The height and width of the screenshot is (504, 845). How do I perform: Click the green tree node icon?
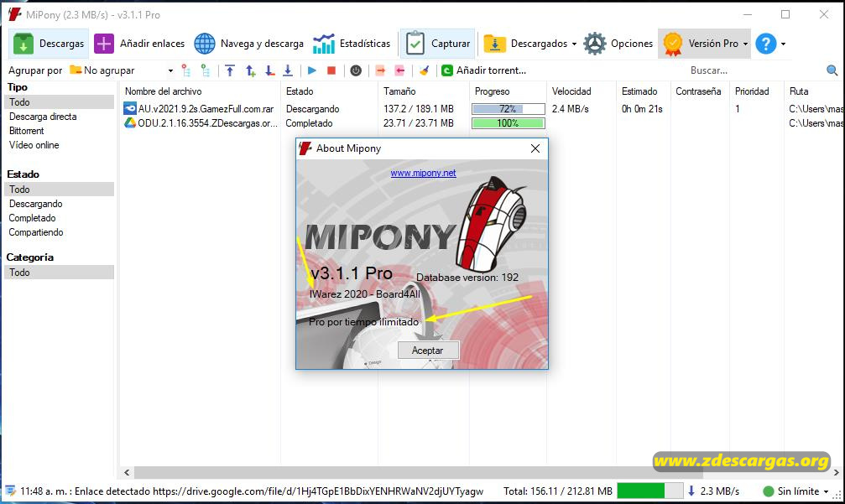click(x=206, y=70)
